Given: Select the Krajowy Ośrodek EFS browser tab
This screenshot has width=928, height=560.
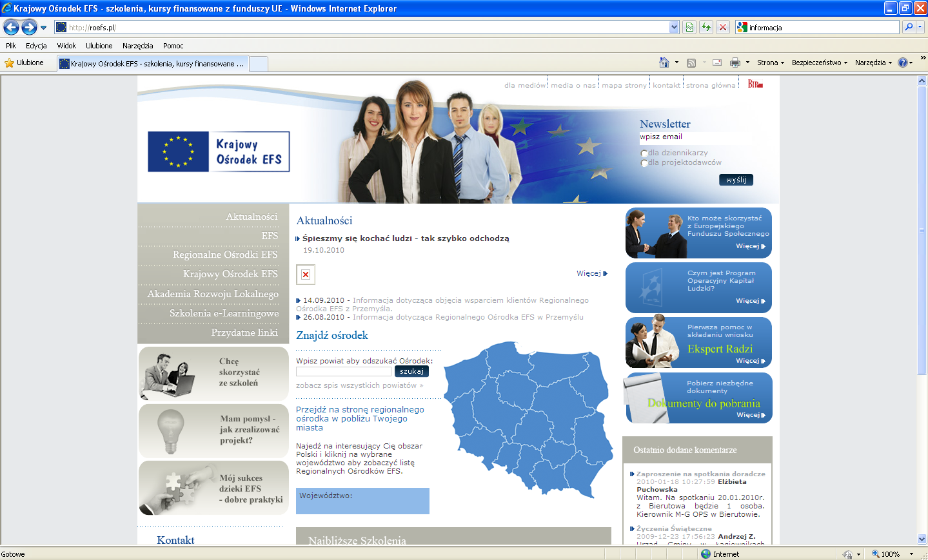Looking at the screenshot, I should click(x=152, y=63).
